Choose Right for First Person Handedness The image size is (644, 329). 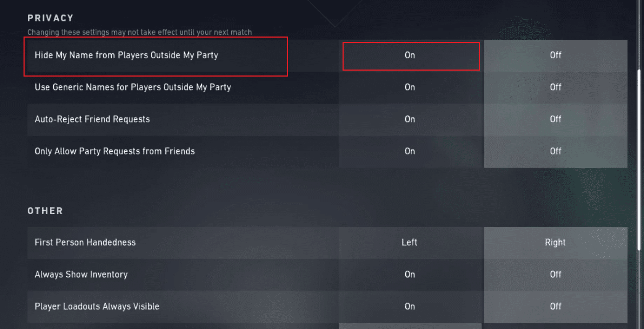pos(555,243)
